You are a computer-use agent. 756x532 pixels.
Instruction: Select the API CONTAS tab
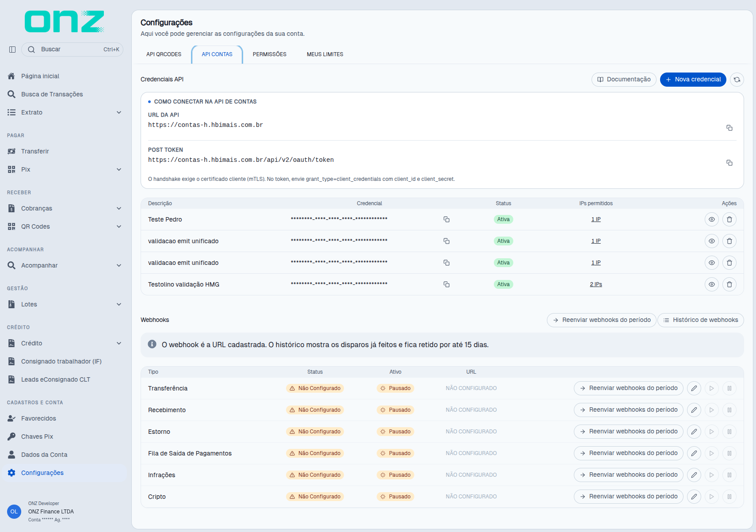click(x=217, y=54)
